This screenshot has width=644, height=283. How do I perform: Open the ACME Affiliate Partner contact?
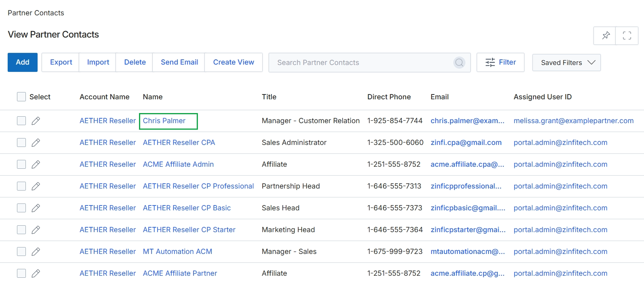pyautogui.click(x=180, y=273)
